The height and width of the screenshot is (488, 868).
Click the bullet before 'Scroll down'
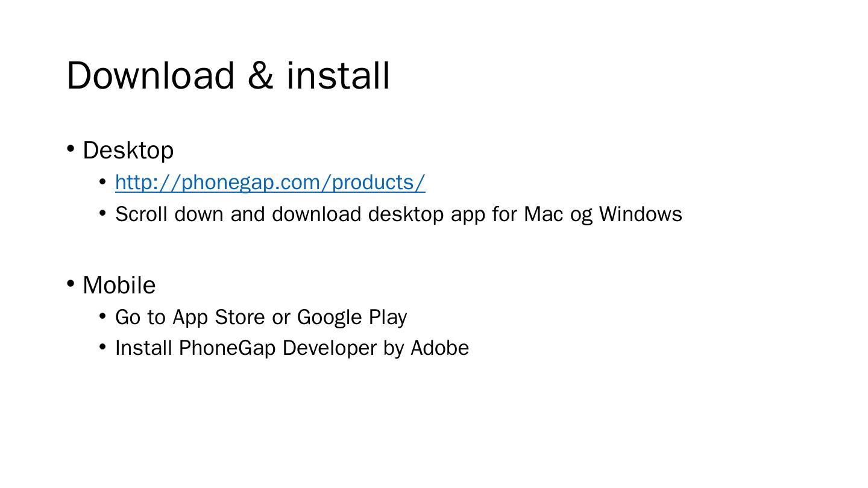coord(102,213)
